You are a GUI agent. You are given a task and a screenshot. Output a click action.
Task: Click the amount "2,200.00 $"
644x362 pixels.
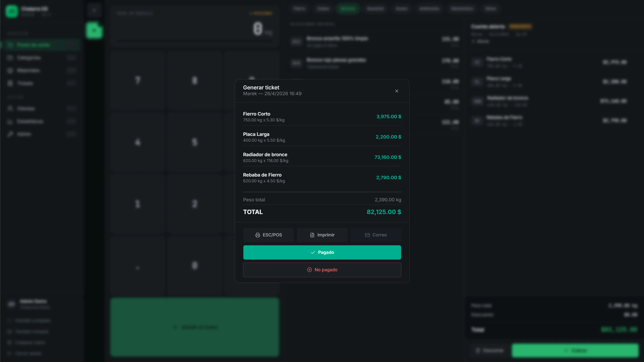coord(388,137)
